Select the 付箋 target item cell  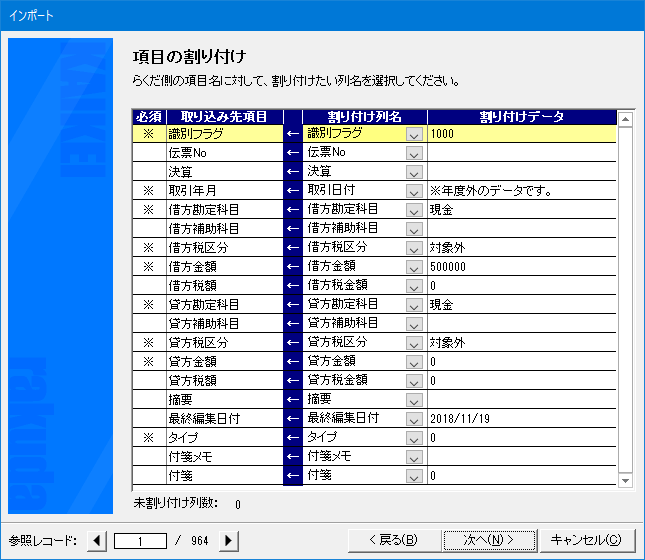point(225,475)
